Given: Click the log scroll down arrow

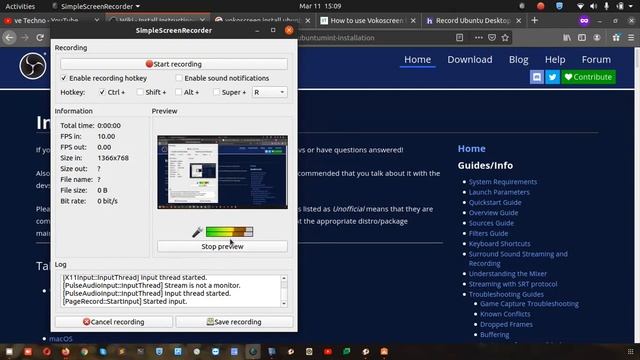Looking at the screenshot, I should 284,303.
